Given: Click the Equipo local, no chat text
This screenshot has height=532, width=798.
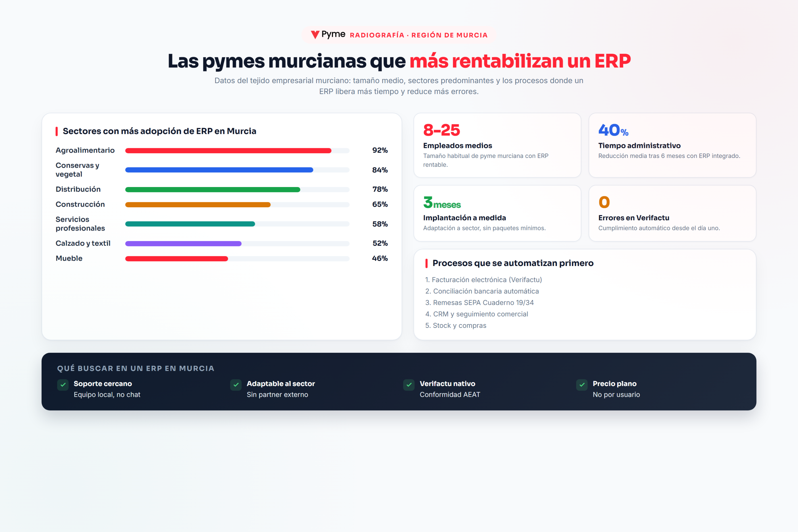Looking at the screenshot, I should 107,395.
